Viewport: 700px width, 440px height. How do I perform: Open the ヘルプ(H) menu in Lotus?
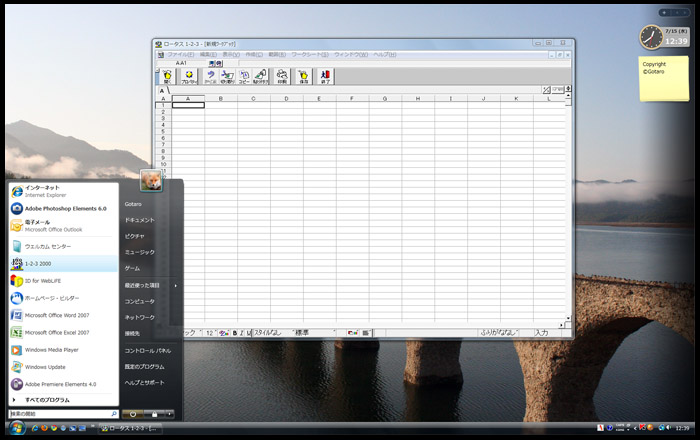(x=385, y=54)
